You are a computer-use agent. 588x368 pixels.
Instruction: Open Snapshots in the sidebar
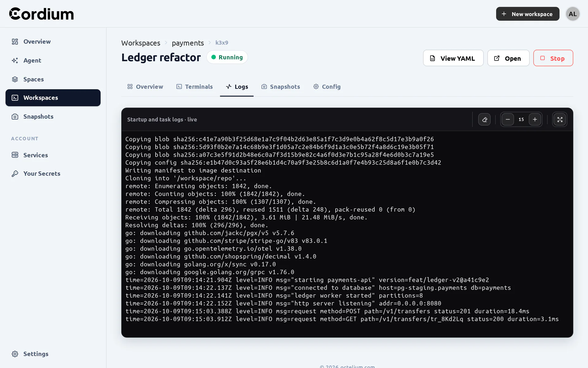(53, 117)
